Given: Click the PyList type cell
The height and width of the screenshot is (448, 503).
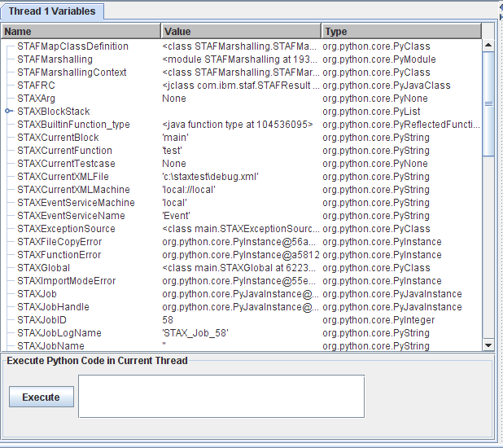Looking at the screenshot, I should 371,112.
